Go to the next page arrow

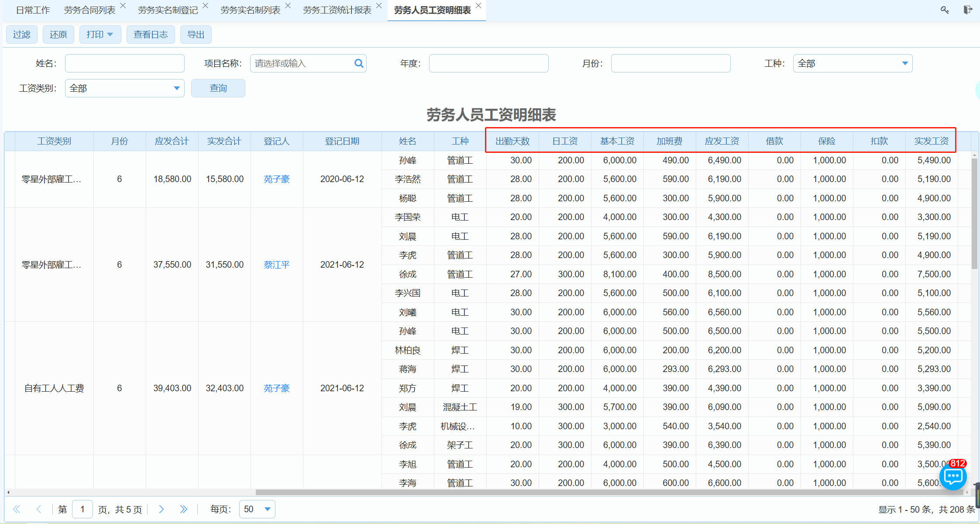pos(162,509)
